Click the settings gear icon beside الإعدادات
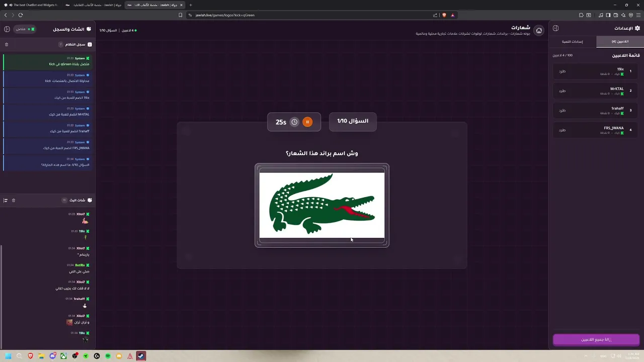This screenshot has width=644, height=362. coord(637,28)
